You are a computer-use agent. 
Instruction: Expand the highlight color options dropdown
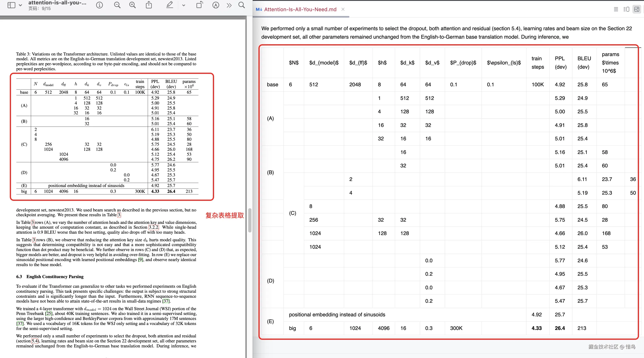click(183, 5)
